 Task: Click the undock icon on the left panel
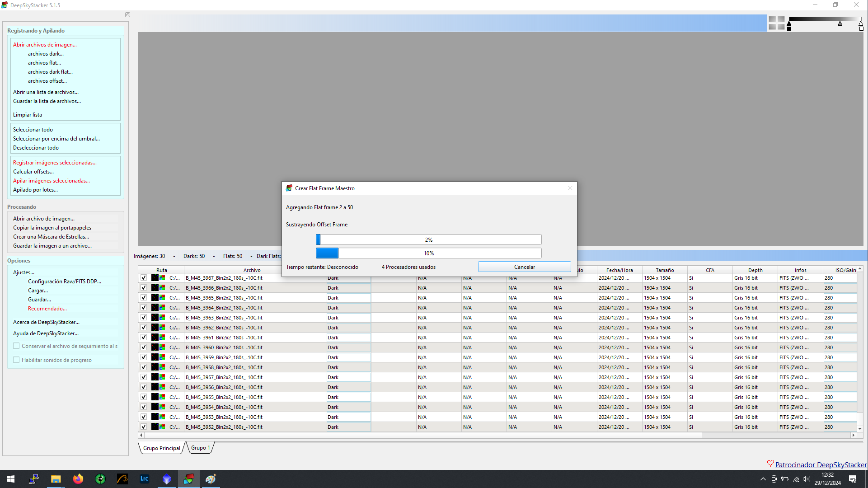click(128, 15)
